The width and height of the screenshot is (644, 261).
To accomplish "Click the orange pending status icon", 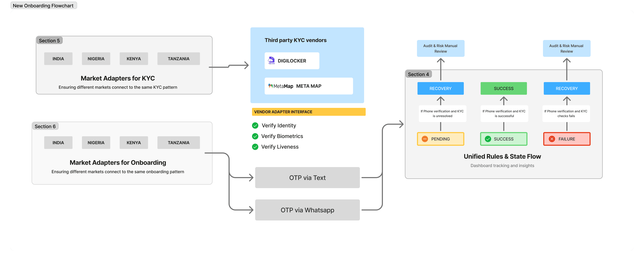I will click(425, 139).
